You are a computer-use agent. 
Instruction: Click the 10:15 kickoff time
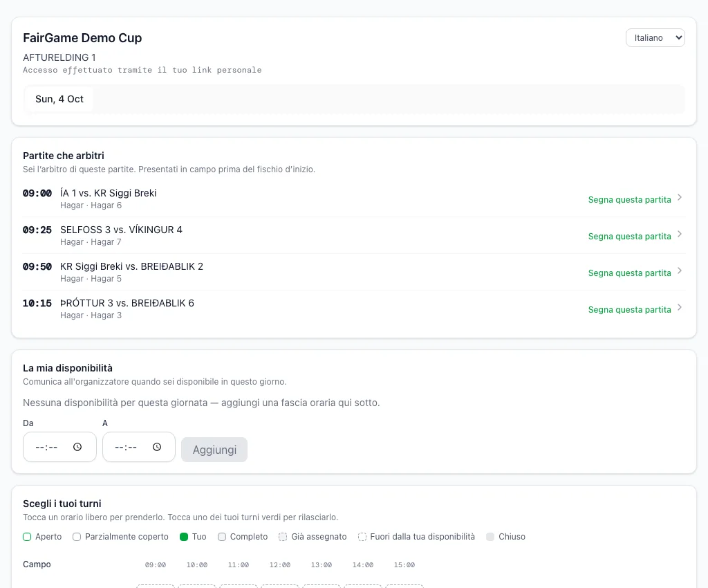tap(37, 303)
